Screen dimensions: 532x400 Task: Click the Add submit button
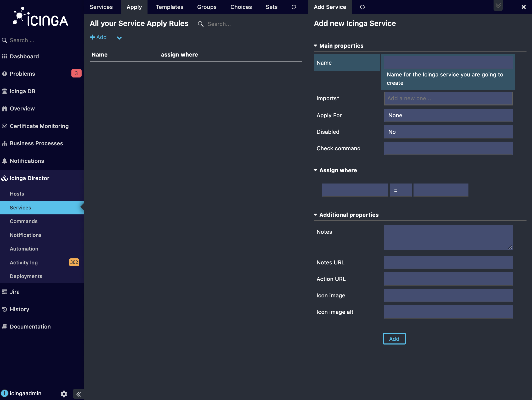point(394,339)
